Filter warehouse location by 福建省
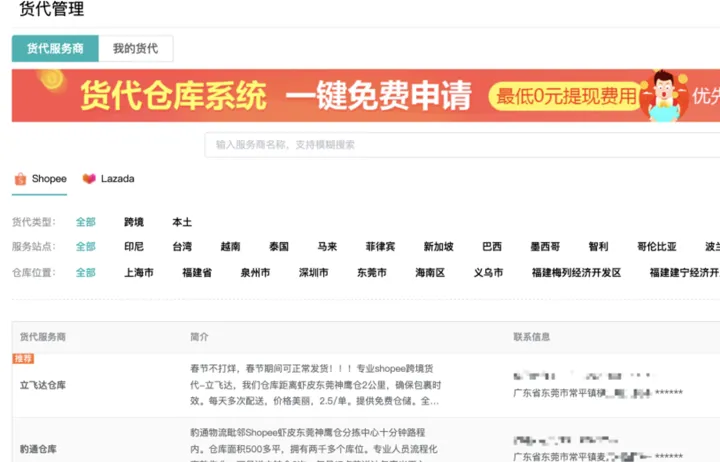The height and width of the screenshot is (462, 720). pyautogui.click(x=197, y=273)
